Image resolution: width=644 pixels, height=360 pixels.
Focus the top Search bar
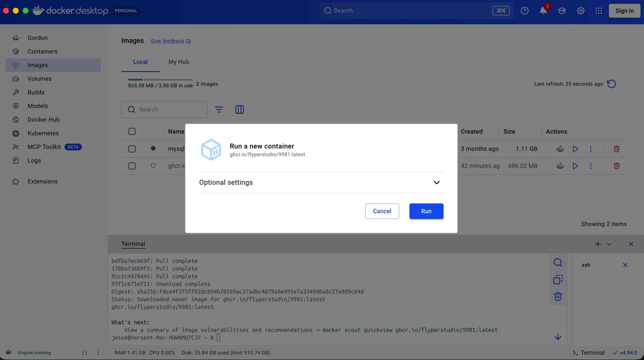(x=416, y=11)
